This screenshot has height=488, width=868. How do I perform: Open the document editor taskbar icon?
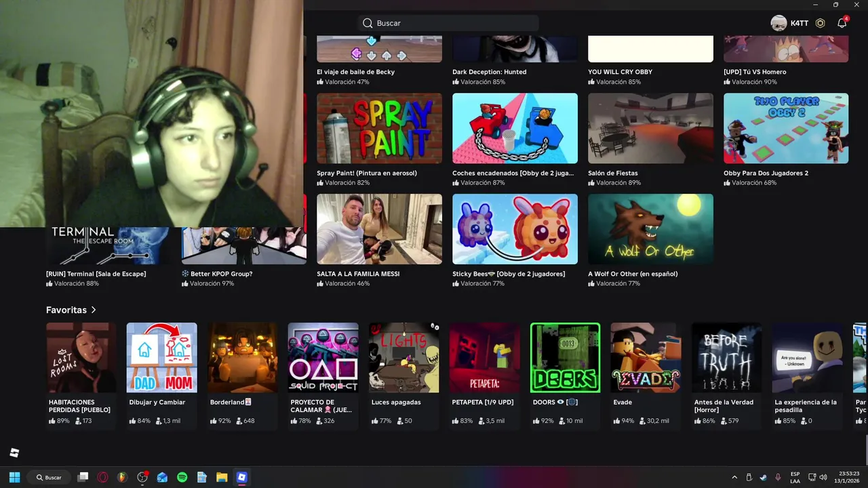[x=202, y=477]
